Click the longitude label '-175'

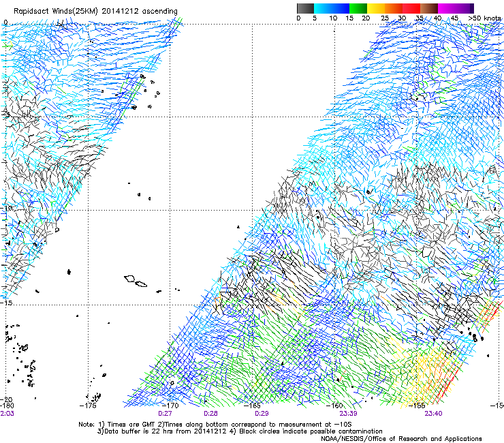88,406
